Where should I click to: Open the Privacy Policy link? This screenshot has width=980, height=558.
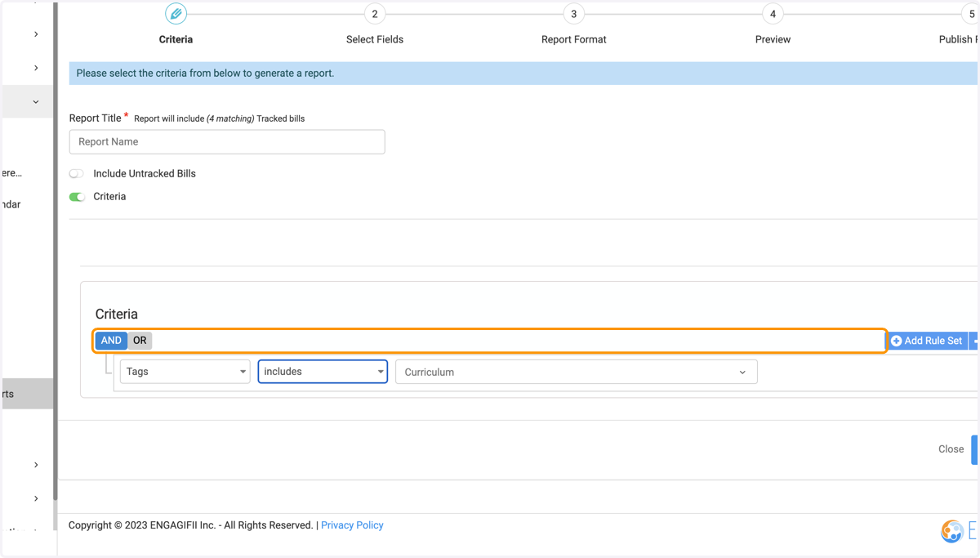click(x=352, y=525)
